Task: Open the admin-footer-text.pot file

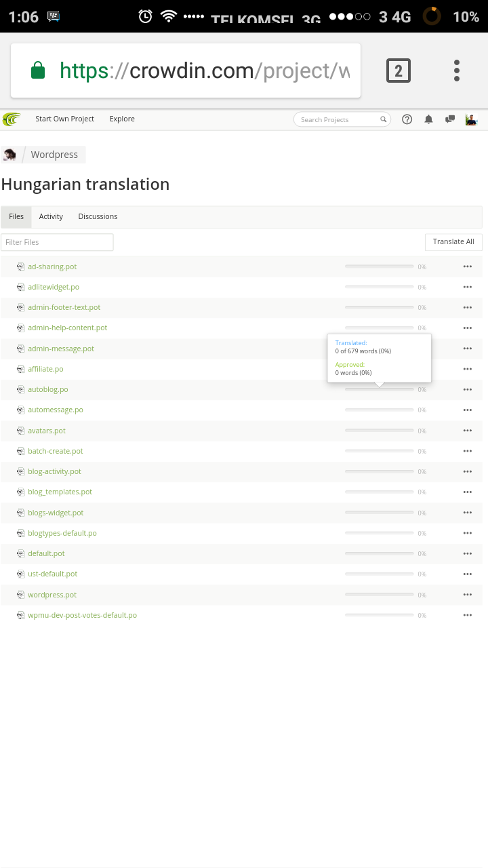Action: point(64,307)
